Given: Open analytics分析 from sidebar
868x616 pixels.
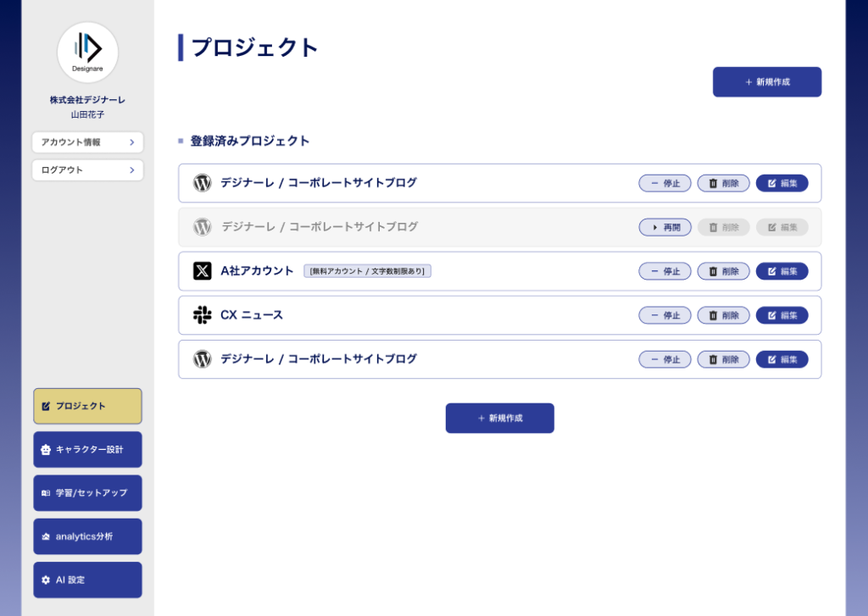Looking at the screenshot, I should tap(87, 536).
